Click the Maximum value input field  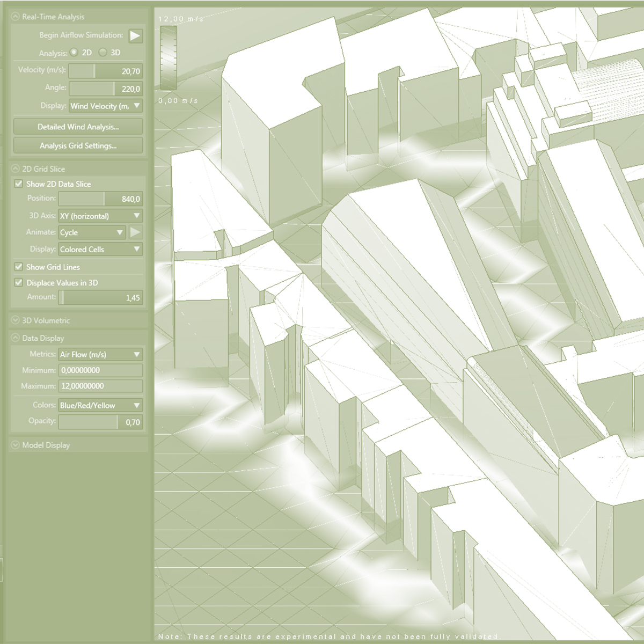tap(100, 386)
